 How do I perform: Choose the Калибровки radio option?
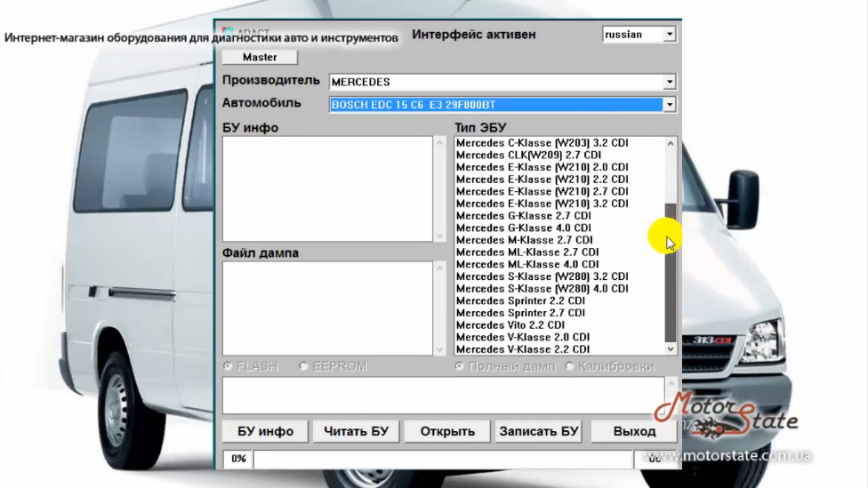570,366
